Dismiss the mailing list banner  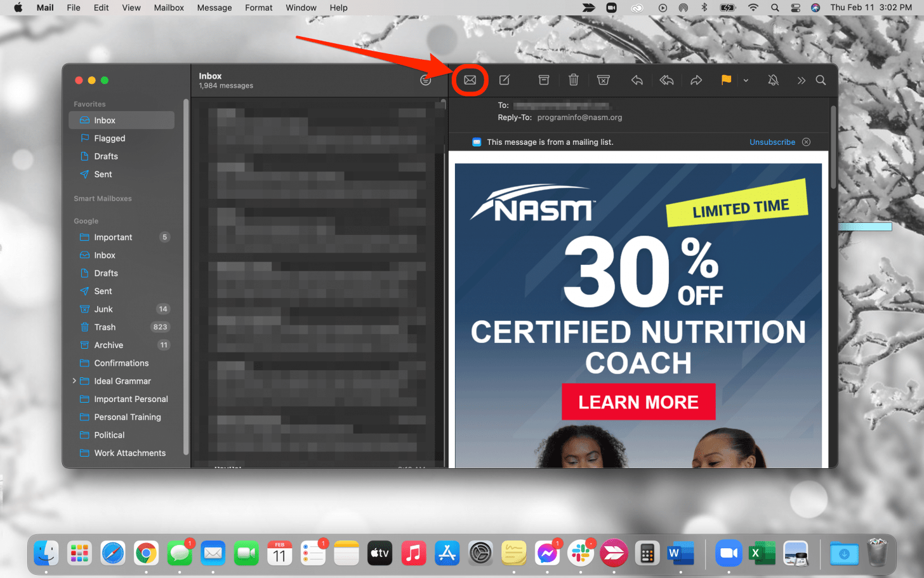tap(806, 142)
